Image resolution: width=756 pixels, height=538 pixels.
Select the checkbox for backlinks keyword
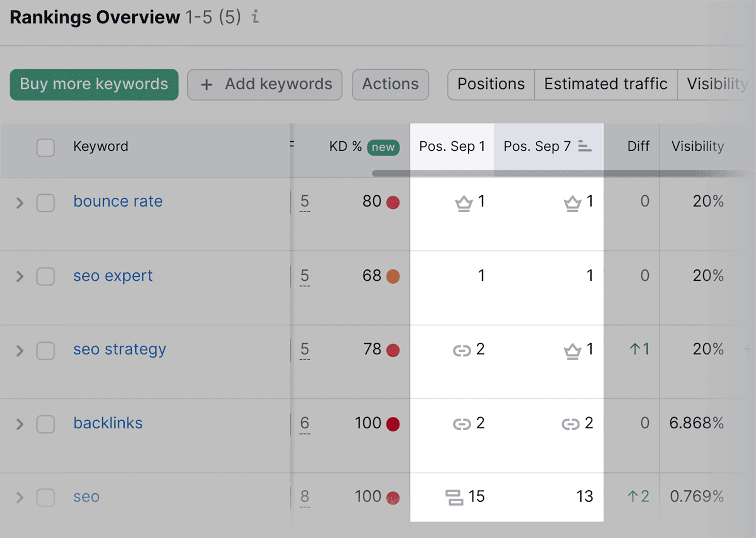[x=45, y=424]
